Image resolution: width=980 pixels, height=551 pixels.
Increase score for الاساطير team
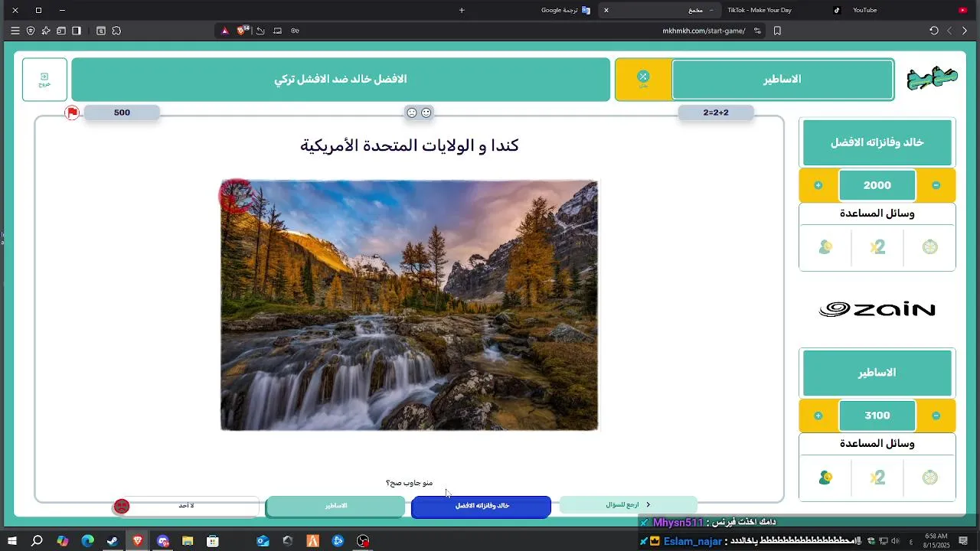pos(818,416)
